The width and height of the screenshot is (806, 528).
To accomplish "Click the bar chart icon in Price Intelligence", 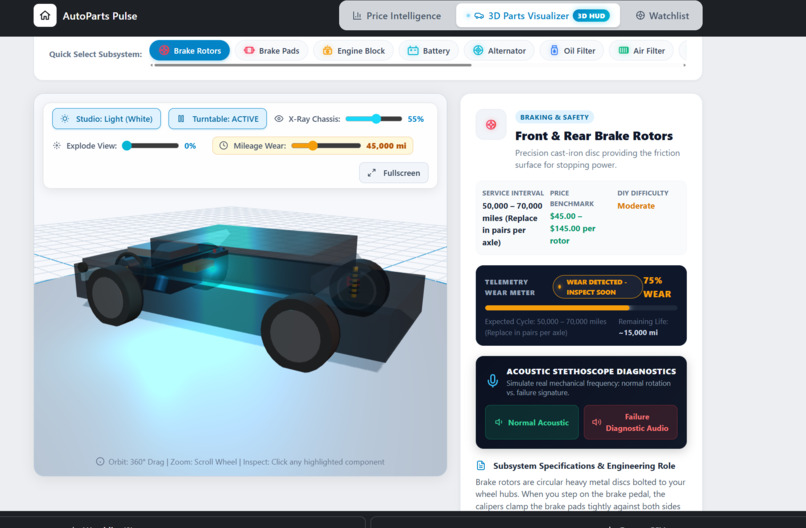I will coord(357,16).
